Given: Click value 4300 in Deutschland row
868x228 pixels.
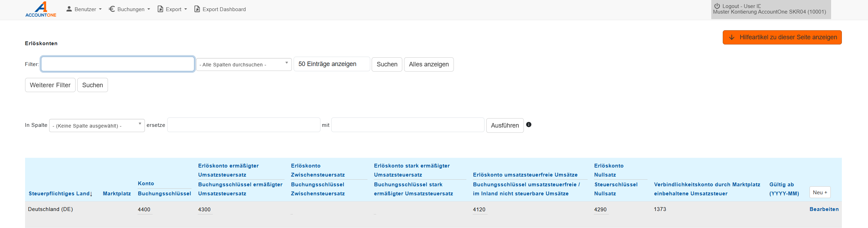Looking at the screenshot, I should point(204,210).
